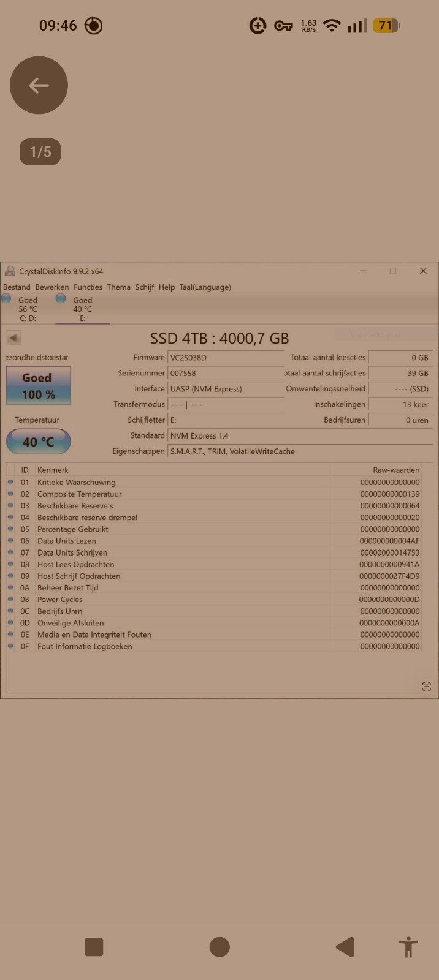Tap the text scan icon in the image corner
The height and width of the screenshot is (980, 439).
426,687
